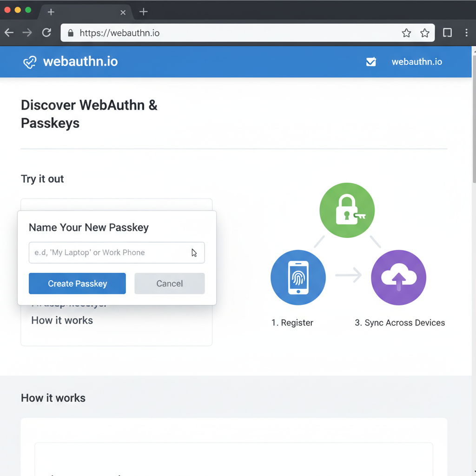Viewport: 476px width, 476px height.
Task: Click the checkmark icon in the header
Action: click(x=371, y=62)
